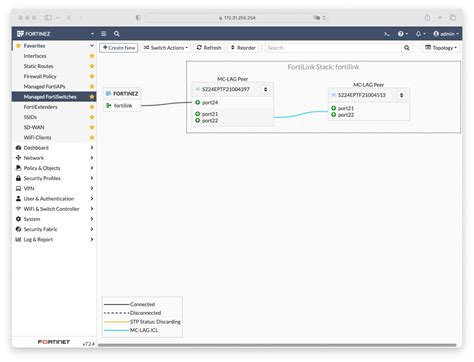This screenshot has width=474, height=362.
Task: Click the browser back arrow
Action: click(69, 18)
